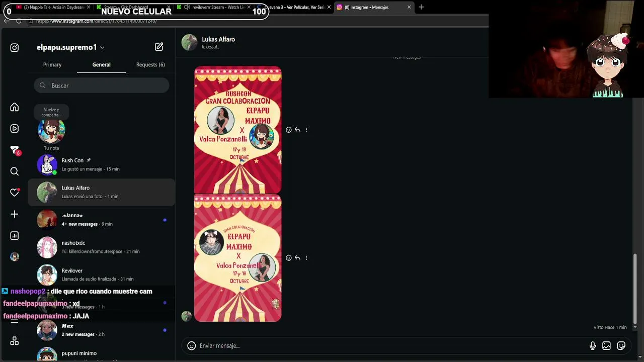Viewport: 644px width, 362px height.
Task: Open the Home feed from sidebar
Action: coord(15,107)
